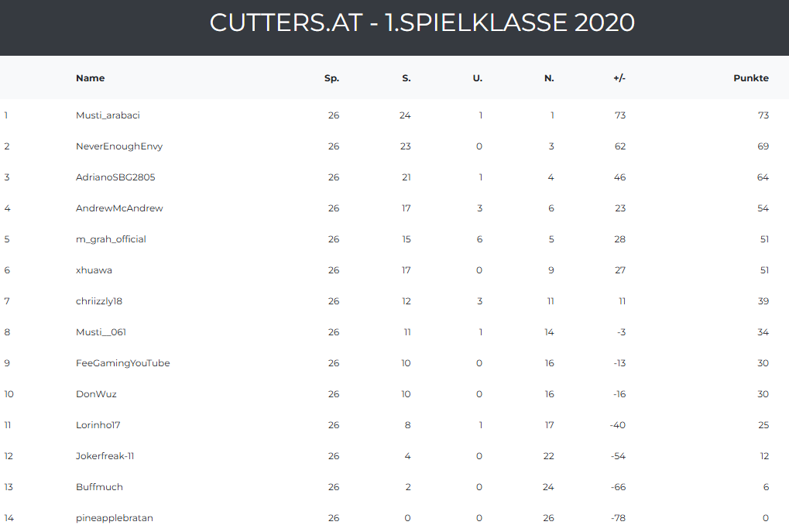
Task: Click on DonWuz name
Action: (x=96, y=394)
